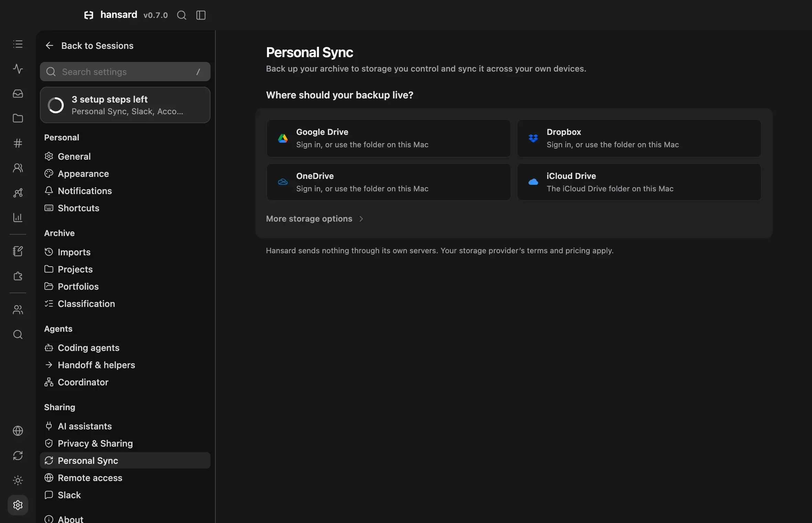Open General settings
Image resolution: width=812 pixels, height=523 pixels.
pyautogui.click(x=125, y=157)
